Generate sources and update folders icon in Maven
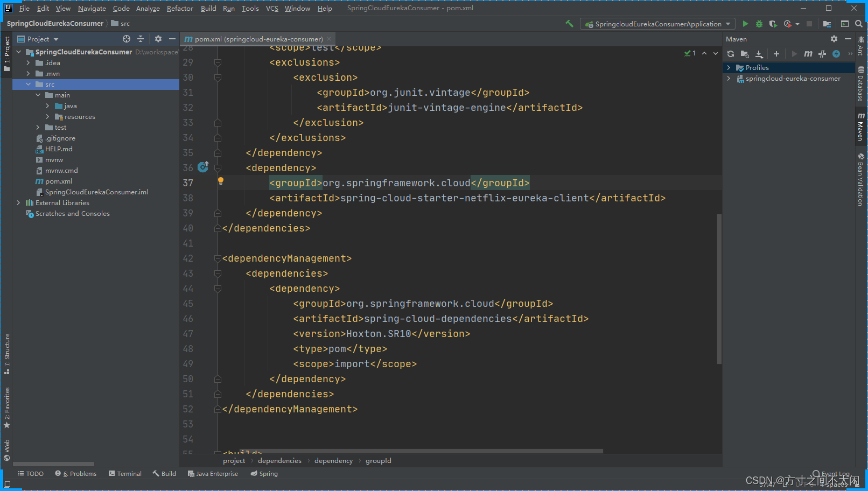The height and width of the screenshot is (491, 868). point(745,54)
